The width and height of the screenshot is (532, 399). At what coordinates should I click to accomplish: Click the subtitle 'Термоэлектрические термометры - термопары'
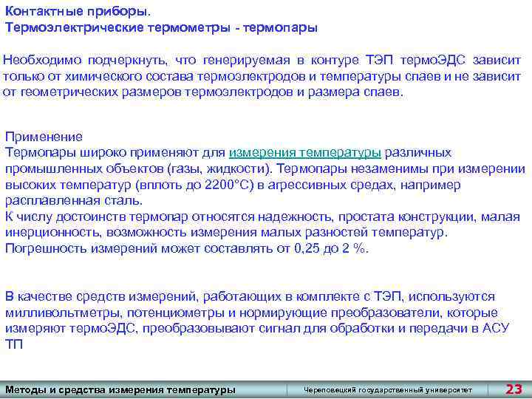pos(162,27)
